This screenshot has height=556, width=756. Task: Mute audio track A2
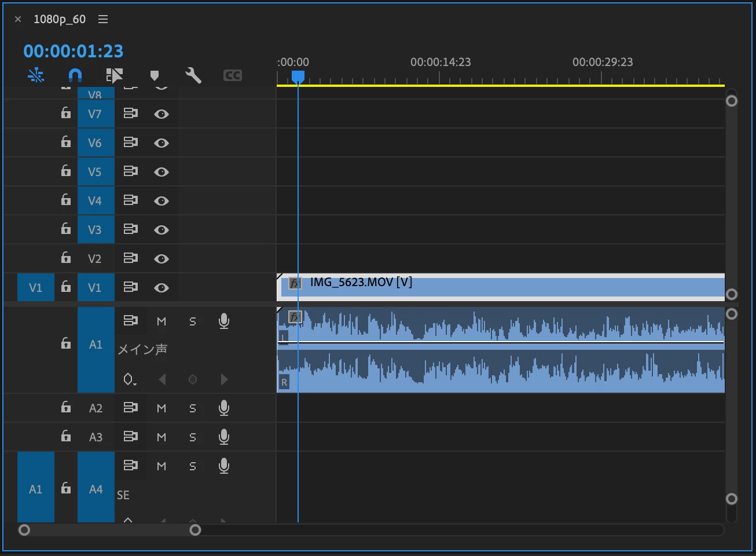point(162,408)
